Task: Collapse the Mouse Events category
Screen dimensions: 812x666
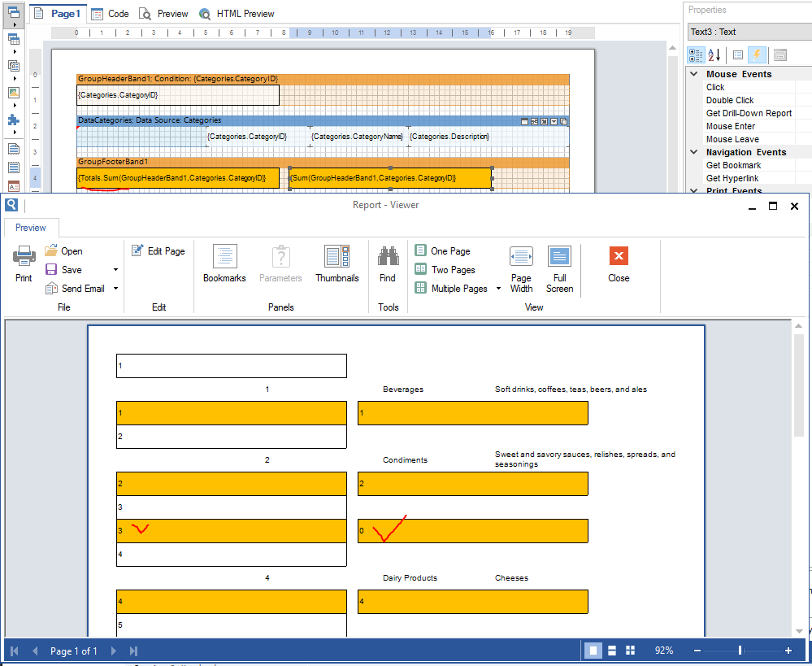Action: click(694, 74)
